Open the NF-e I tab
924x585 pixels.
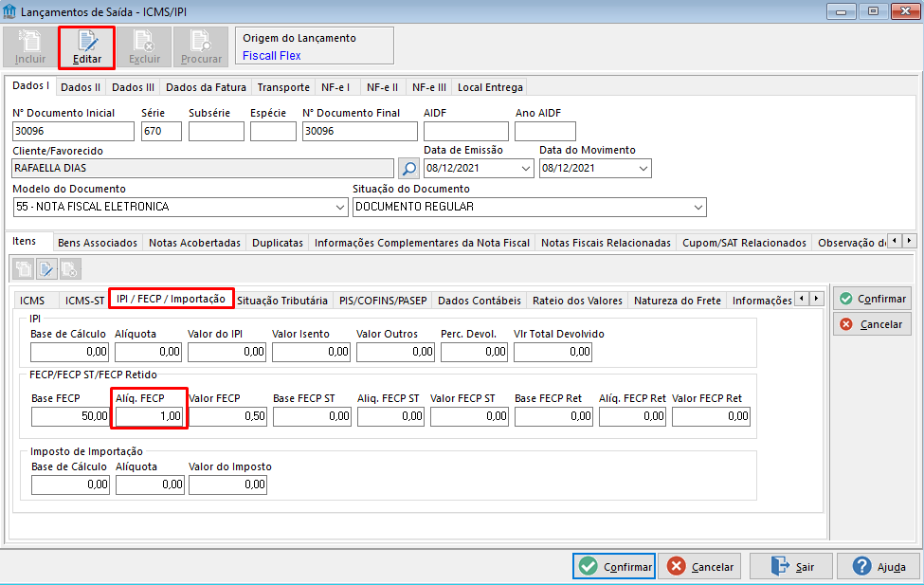click(x=335, y=87)
